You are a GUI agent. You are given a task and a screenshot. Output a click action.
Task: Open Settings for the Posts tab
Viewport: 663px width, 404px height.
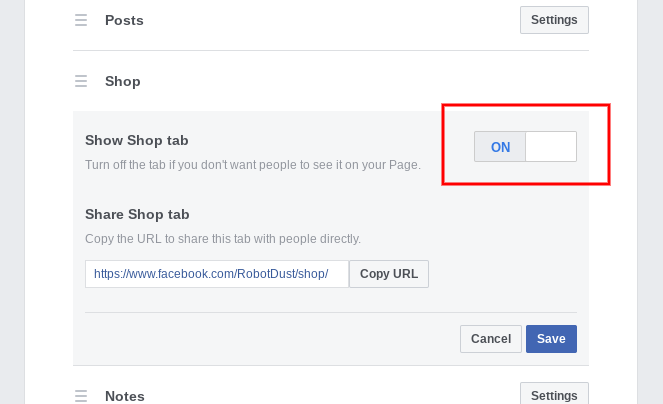554,20
